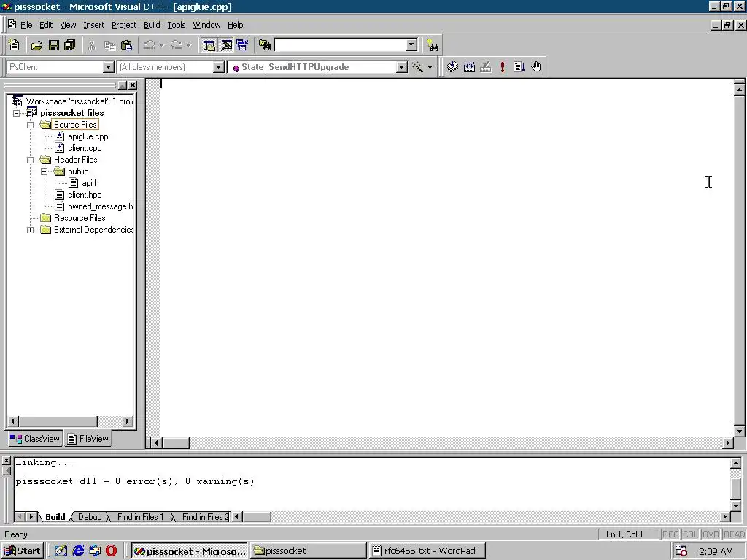This screenshot has width=747, height=560.
Task: Save apiglue.cpp using the floppy disk icon
Action: pyautogui.click(x=54, y=45)
